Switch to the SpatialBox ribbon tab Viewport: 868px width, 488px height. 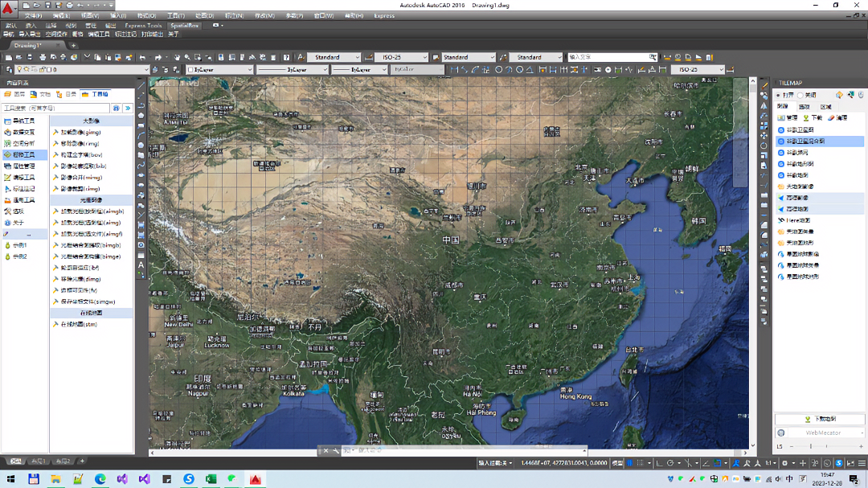point(184,25)
